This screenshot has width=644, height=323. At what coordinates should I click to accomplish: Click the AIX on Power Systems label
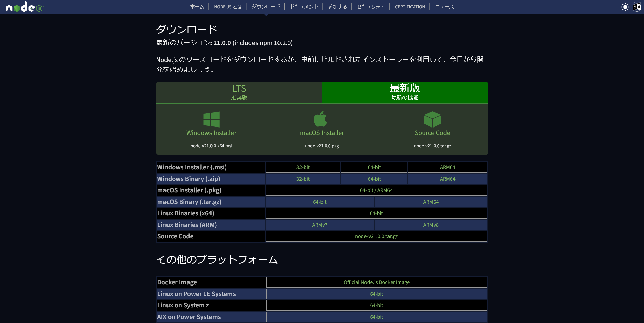(189, 317)
